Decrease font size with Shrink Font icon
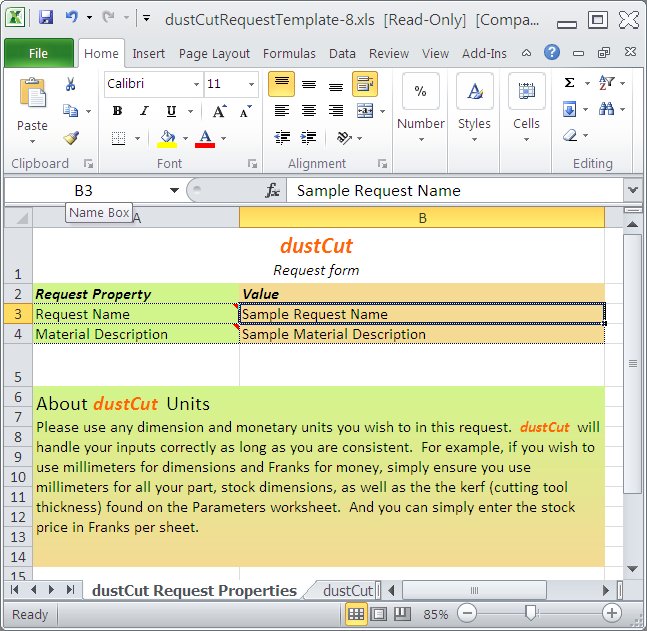The image size is (647, 631). 246,111
